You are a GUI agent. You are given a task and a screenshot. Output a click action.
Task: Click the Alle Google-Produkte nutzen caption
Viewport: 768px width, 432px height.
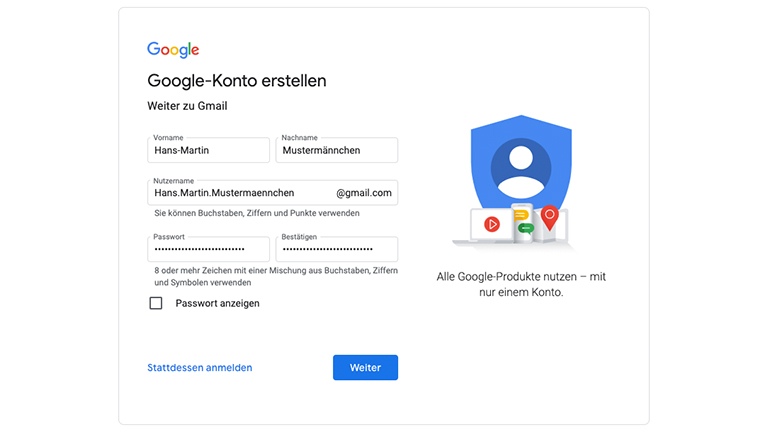coord(521,284)
